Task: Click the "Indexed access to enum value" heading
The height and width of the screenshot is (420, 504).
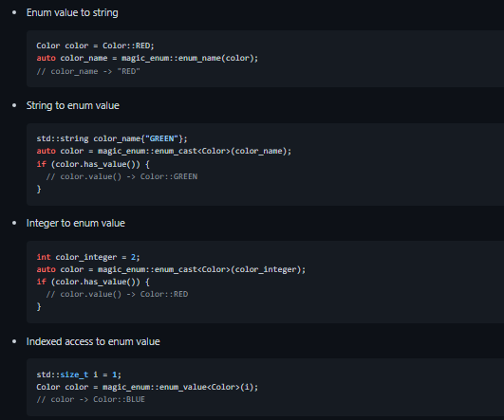Action: (93, 341)
